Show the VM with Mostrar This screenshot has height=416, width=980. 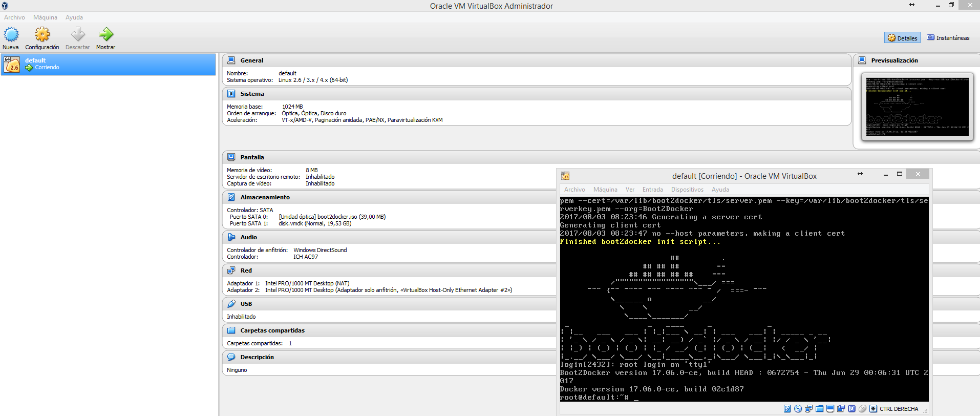(105, 38)
